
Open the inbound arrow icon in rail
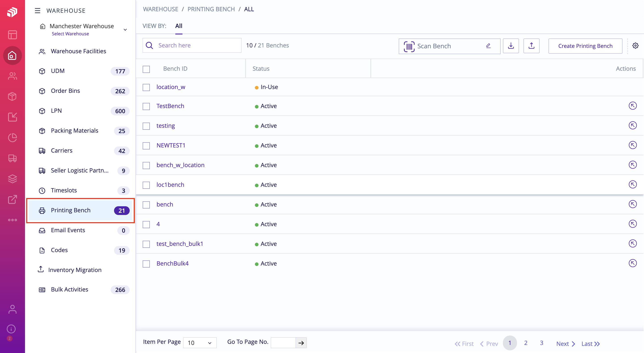point(12,117)
